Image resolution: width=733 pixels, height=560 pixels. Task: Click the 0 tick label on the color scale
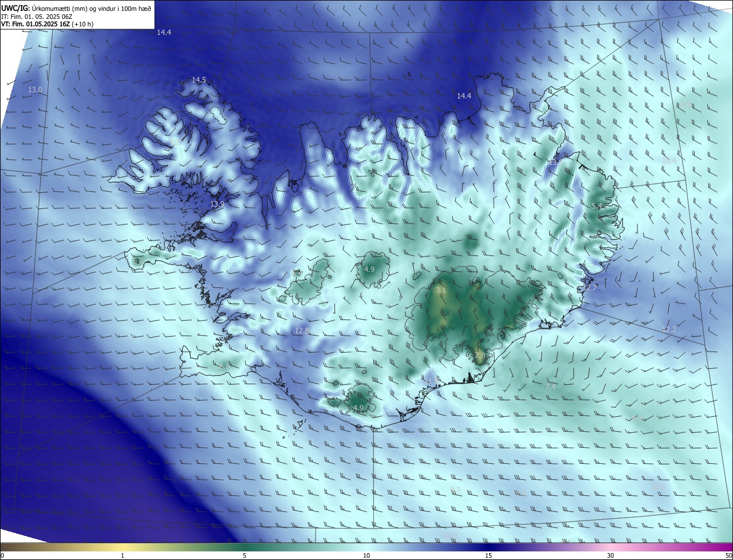point(2,556)
